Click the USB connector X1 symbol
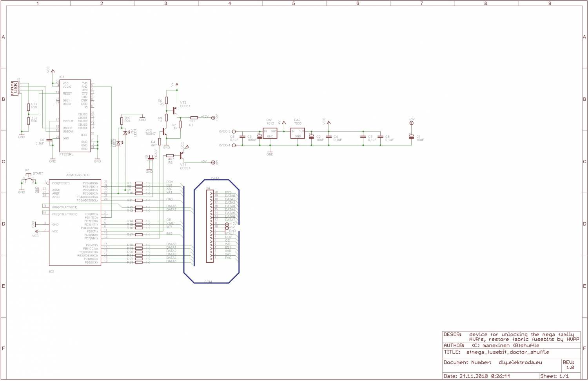 tap(15, 88)
